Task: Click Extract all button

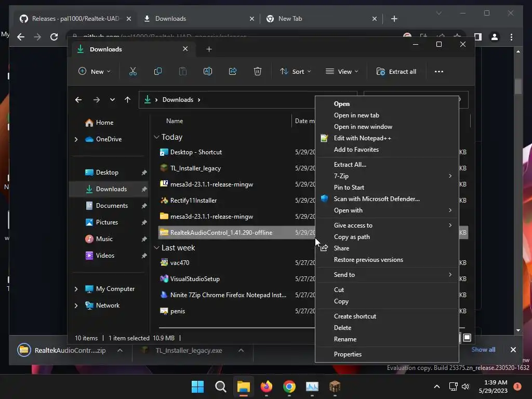Action: [x=396, y=72]
